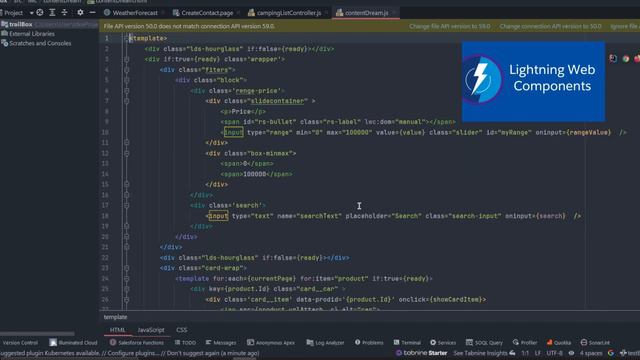
Task: Switch to the JavaScript bundle tab
Action: click(151, 330)
